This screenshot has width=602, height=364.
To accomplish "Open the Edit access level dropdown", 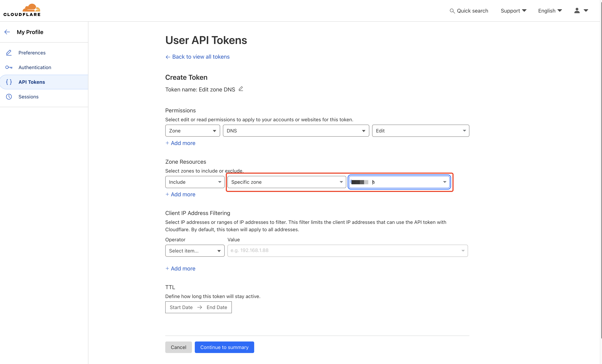I will click(x=420, y=131).
